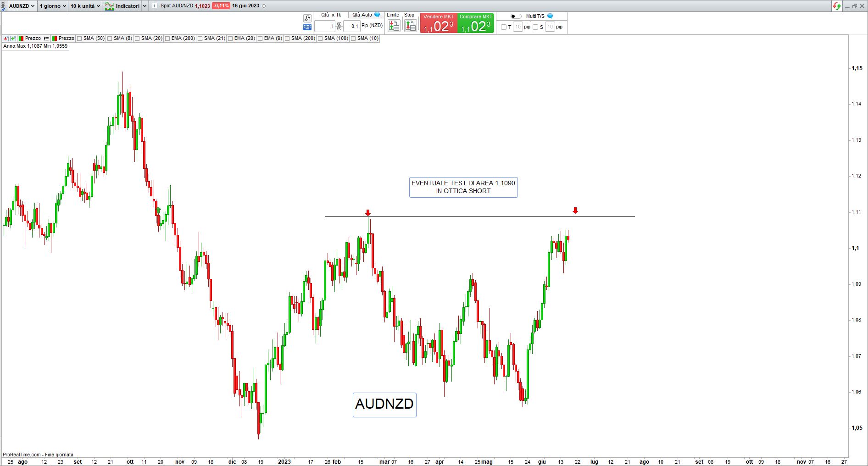Click the Anno:Max 1,1087 Min 1,0559 label
The width and height of the screenshot is (868, 466).
pos(35,46)
